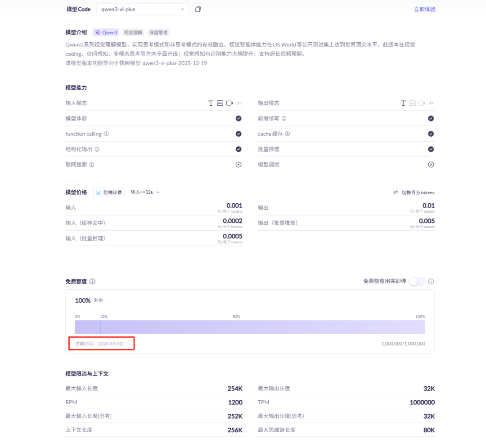Image resolution: width=486 pixels, height=448 pixels.
Task: Click info icon beside 免费额度 heading
Action: tap(92, 282)
